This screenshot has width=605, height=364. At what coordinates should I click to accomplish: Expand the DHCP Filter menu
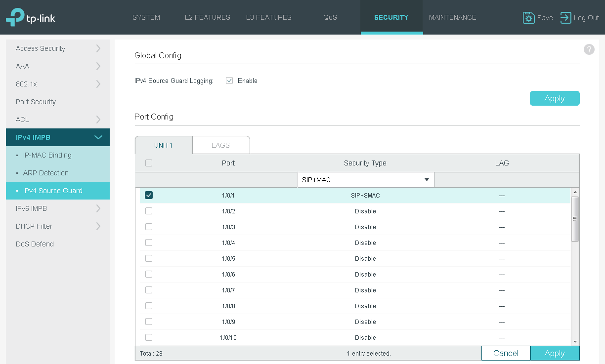58,226
